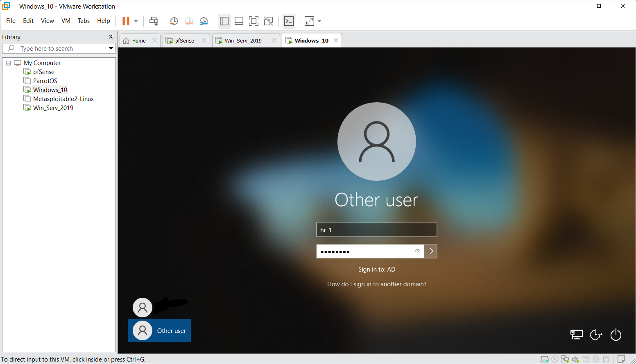636x364 pixels.
Task: Pause the virtual machine with orange pause button
Action: 126,21
